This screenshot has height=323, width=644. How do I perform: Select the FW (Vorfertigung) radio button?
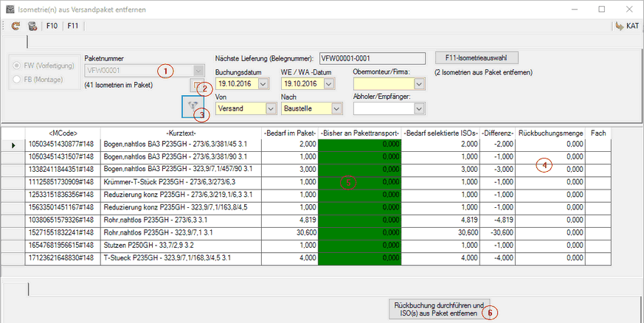tap(18, 66)
